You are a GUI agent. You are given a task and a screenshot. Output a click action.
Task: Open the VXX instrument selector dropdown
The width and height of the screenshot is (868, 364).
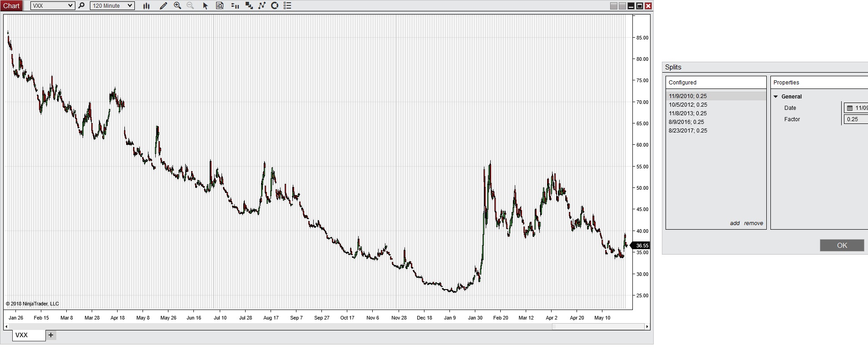[52, 5]
